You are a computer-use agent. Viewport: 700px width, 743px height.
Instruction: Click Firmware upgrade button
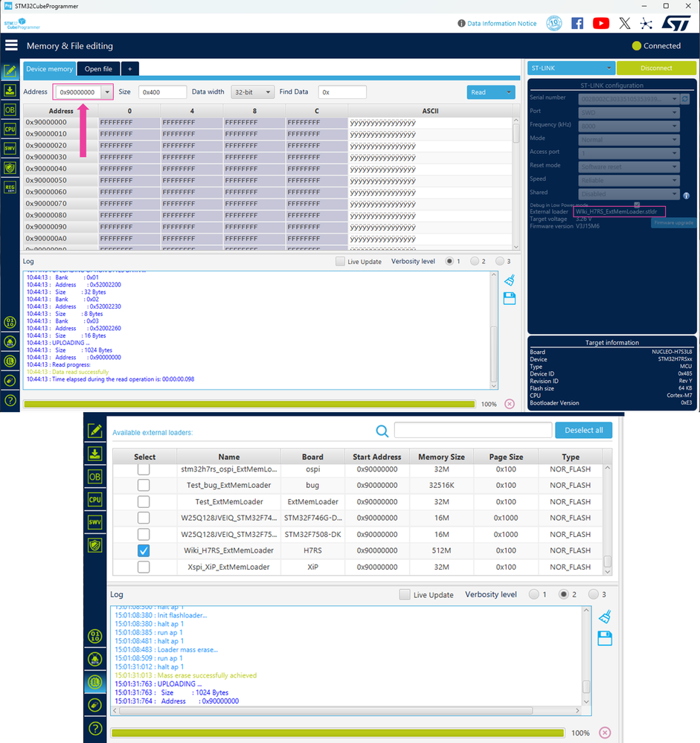click(673, 222)
